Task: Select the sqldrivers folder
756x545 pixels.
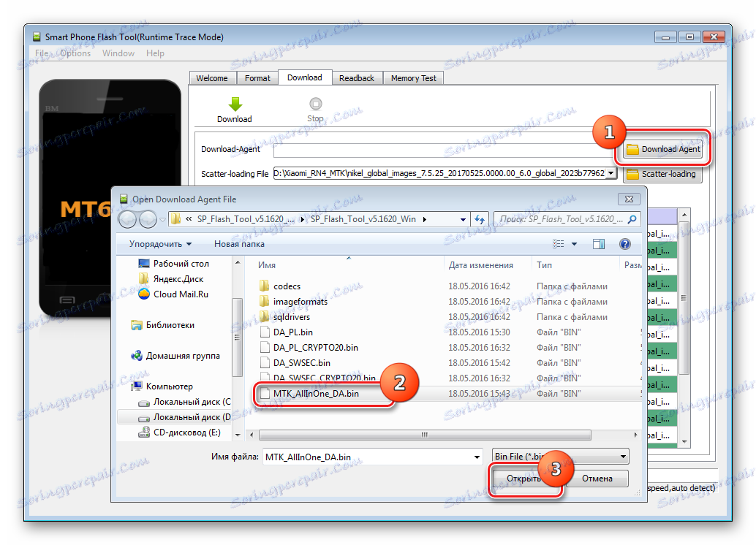Action: (292, 317)
